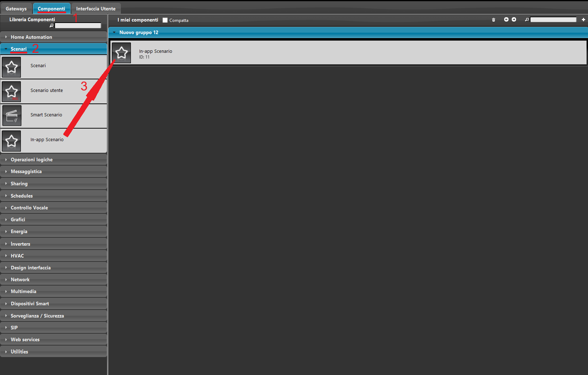Expand the Operazioni logiche section
Viewport: 588px width, 375px height.
(x=54, y=159)
